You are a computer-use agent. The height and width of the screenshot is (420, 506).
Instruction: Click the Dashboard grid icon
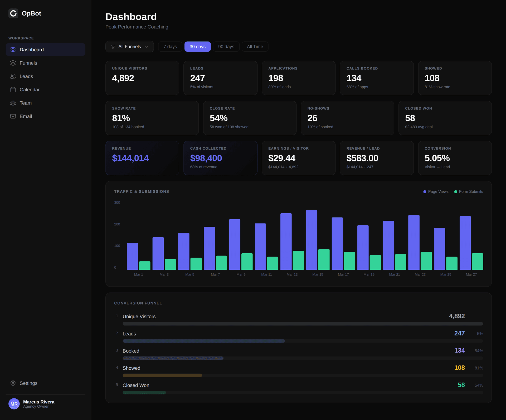coord(13,49)
